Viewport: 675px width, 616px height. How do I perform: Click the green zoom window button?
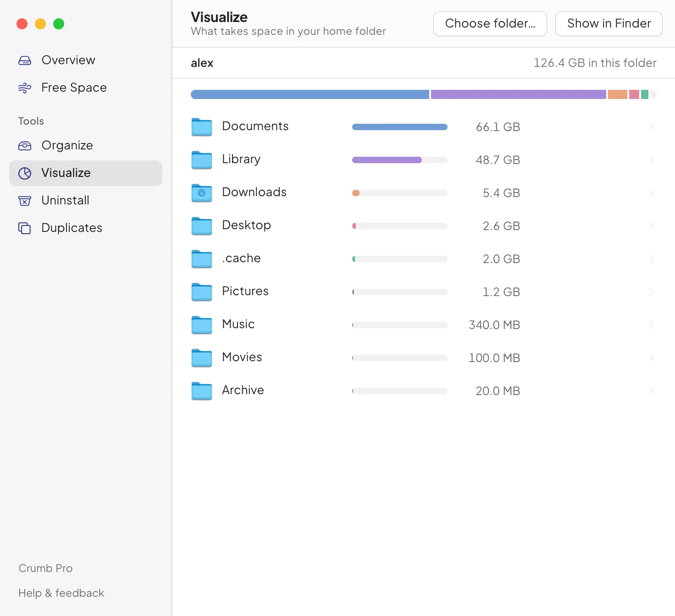click(59, 24)
